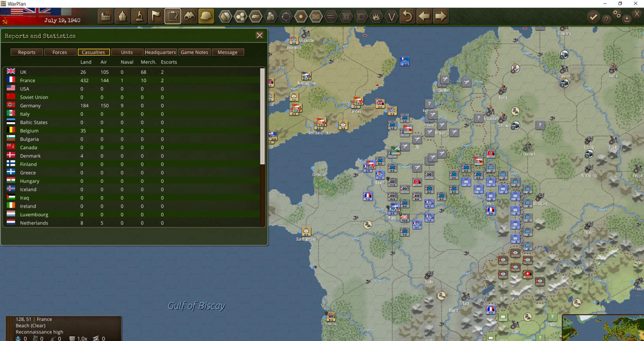Click the Saint-Nazaire port label on map

pyautogui.click(x=306, y=239)
